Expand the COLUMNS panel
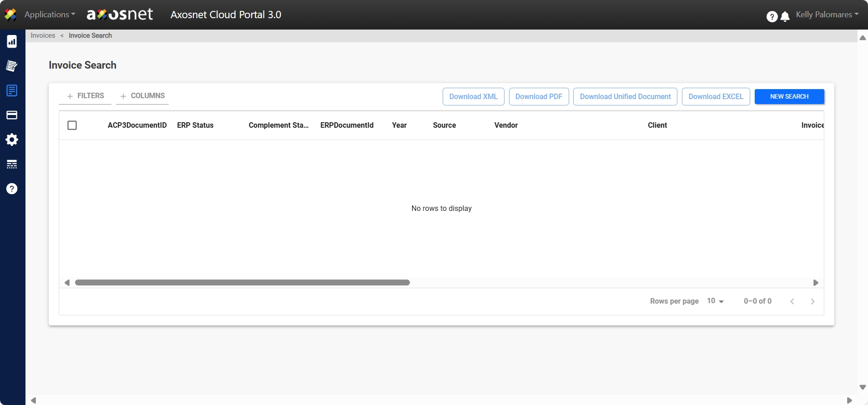Viewport: 868px width, 405px height. (x=142, y=96)
